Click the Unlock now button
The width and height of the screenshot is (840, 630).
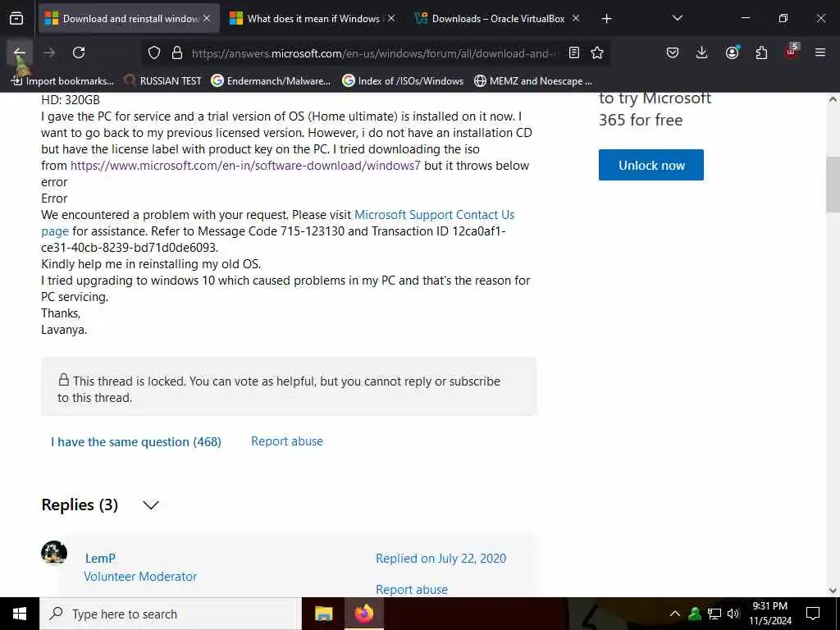click(651, 165)
